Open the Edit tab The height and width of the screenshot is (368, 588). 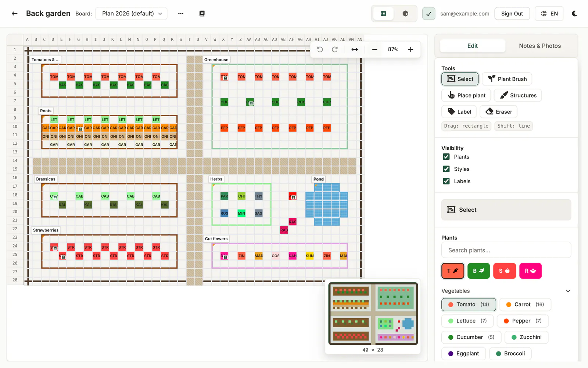472,46
